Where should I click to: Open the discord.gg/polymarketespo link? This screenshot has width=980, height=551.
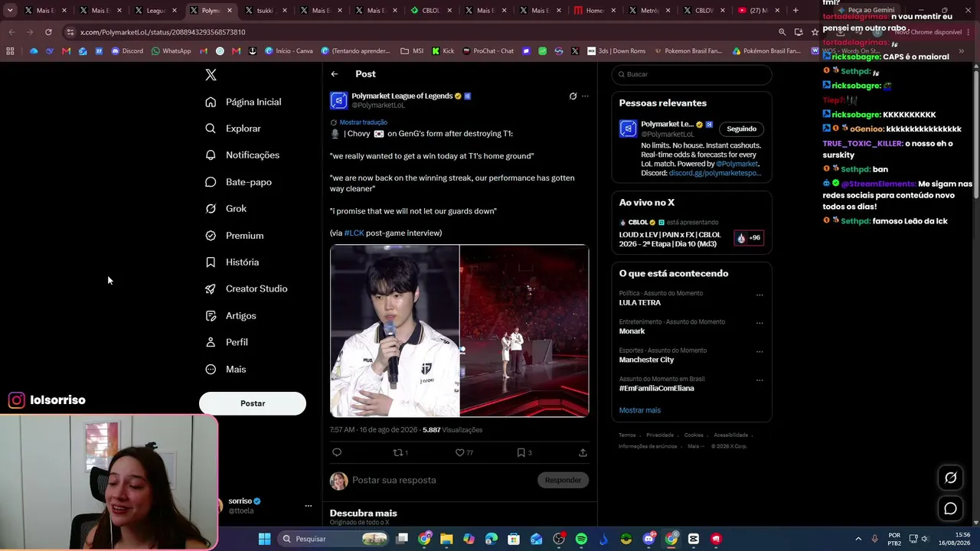(x=715, y=173)
